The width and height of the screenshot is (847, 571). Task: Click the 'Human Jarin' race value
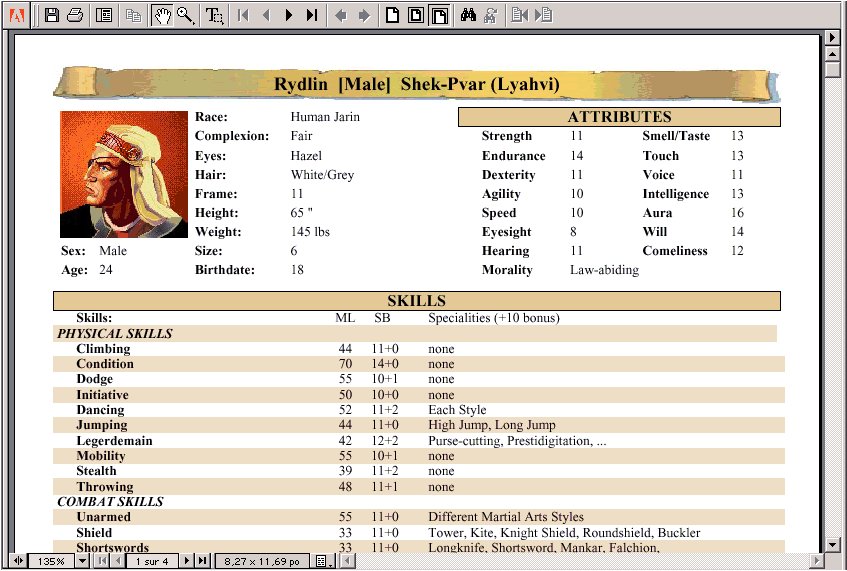(325, 117)
